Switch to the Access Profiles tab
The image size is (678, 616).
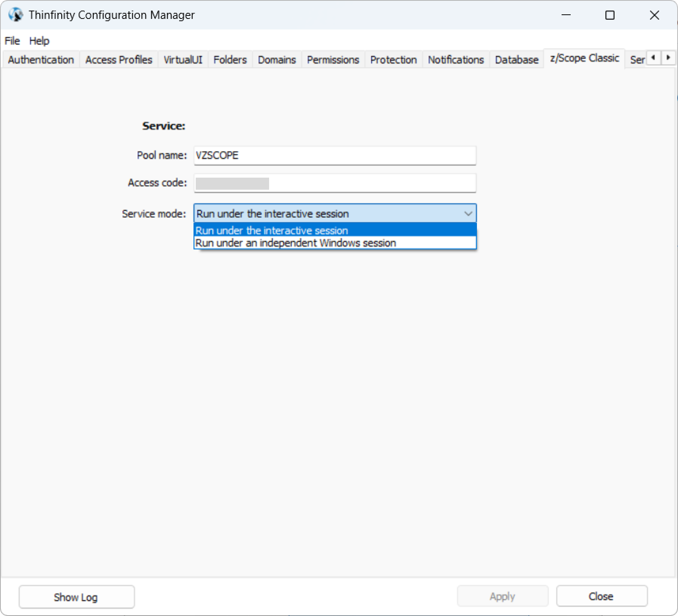click(119, 60)
